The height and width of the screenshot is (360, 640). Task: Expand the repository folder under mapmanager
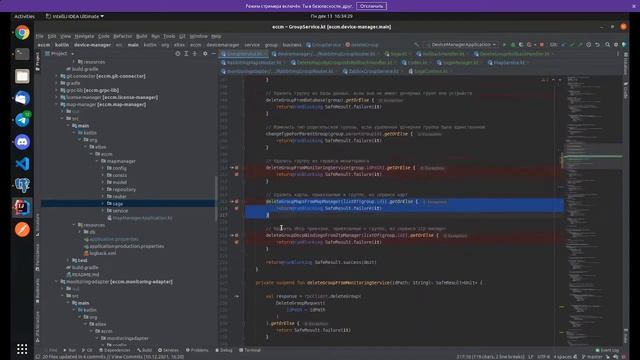click(103, 189)
